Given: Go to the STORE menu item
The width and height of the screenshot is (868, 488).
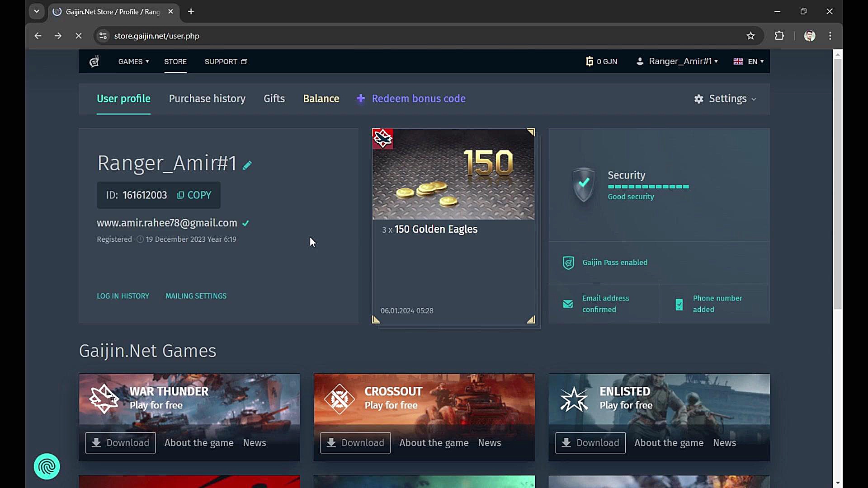Looking at the screenshot, I should (175, 61).
